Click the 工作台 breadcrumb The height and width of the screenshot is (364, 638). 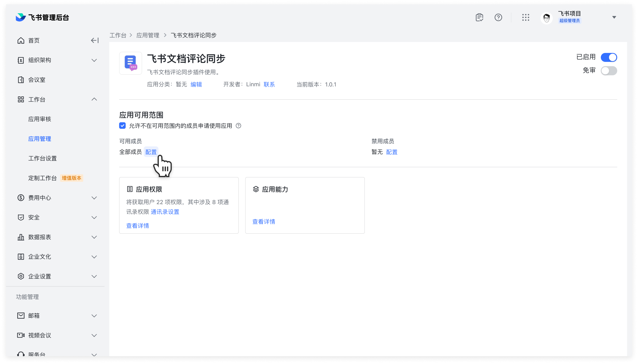[x=118, y=35]
